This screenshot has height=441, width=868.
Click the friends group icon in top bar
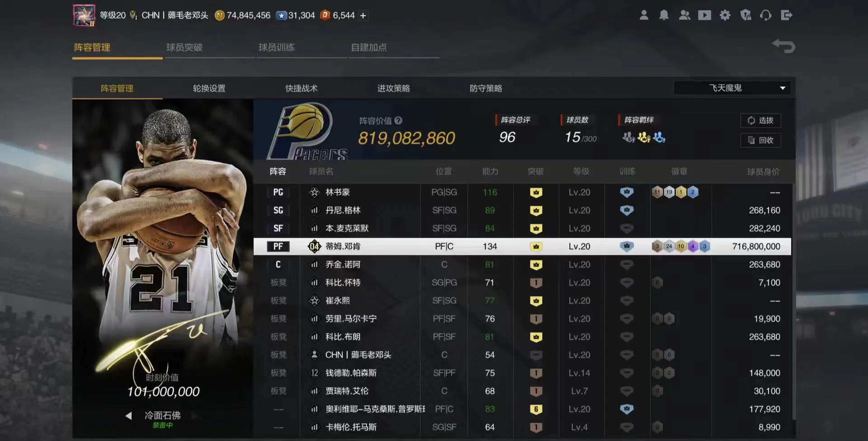point(684,15)
